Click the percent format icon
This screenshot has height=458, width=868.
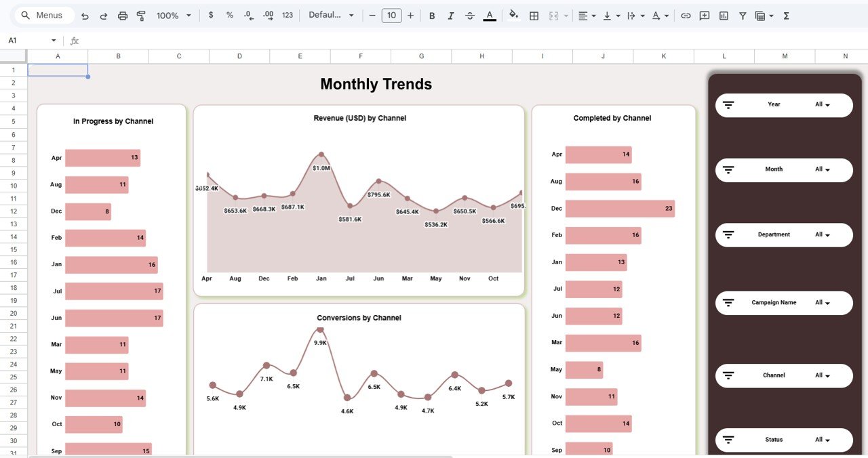pyautogui.click(x=229, y=15)
